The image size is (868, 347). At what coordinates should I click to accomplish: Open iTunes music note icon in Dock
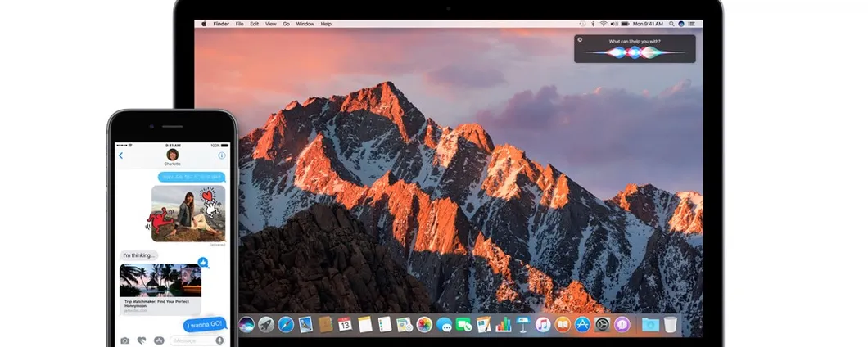[543, 324]
